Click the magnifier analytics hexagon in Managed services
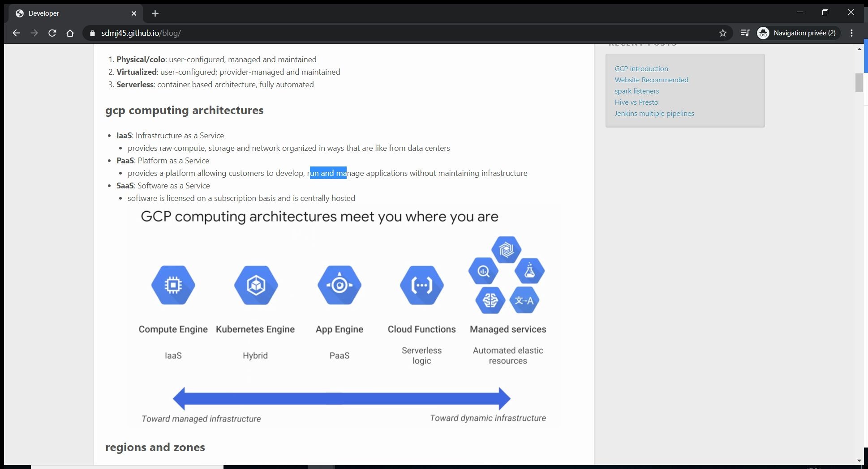Screen dimensions: 868x469 point(483,271)
